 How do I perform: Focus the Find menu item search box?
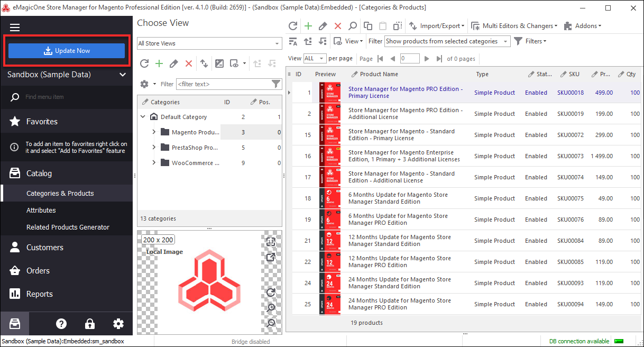point(67,97)
